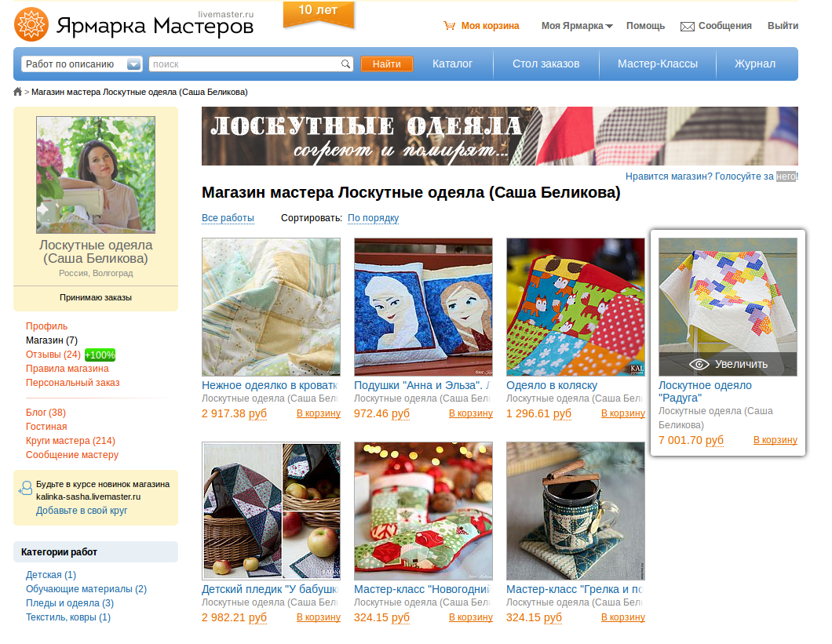
Task: Open Отзывы (24) reviews link
Action: click(53, 355)
